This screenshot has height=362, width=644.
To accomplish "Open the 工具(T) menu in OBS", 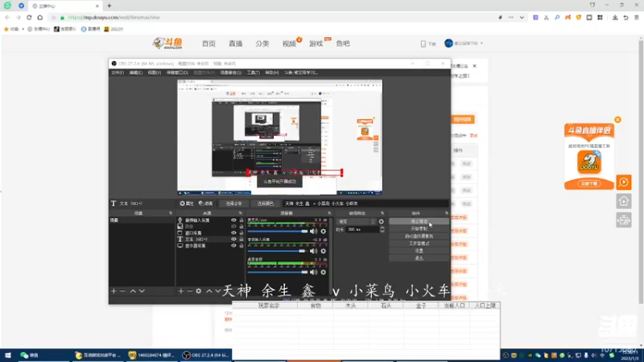I will click(x=254, y=72).
